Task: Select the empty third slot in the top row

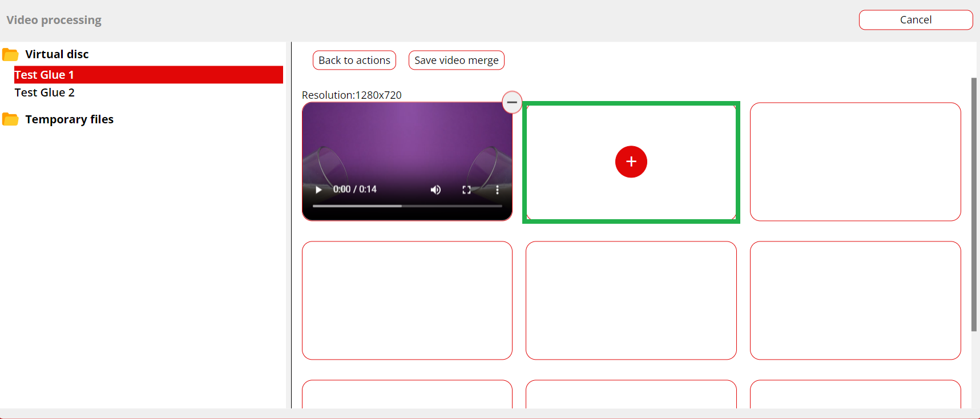Action: pos(855,162)
